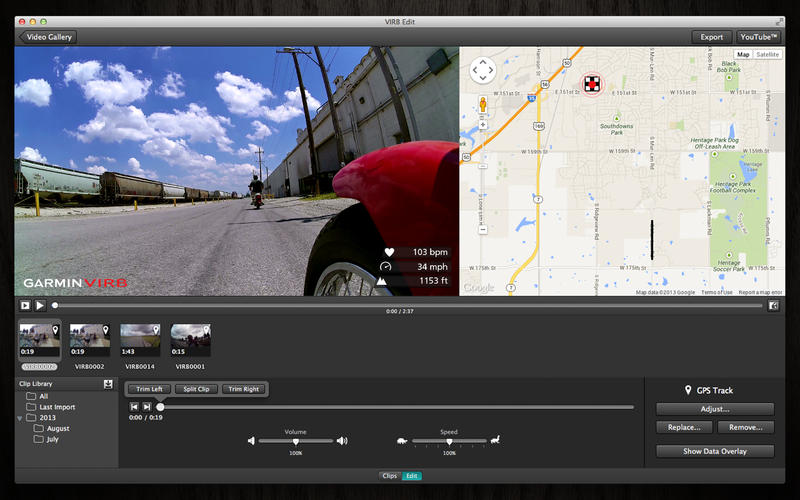This screenshot has height=500, width=800.
Task: Click the Southdowns Park marker on the map
Action: 616,118
